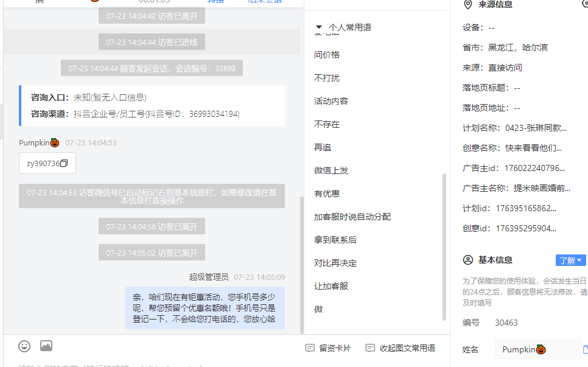588x367 pixels.
Task: Click the 来源 直接访问 row
Action: (492, 68)
